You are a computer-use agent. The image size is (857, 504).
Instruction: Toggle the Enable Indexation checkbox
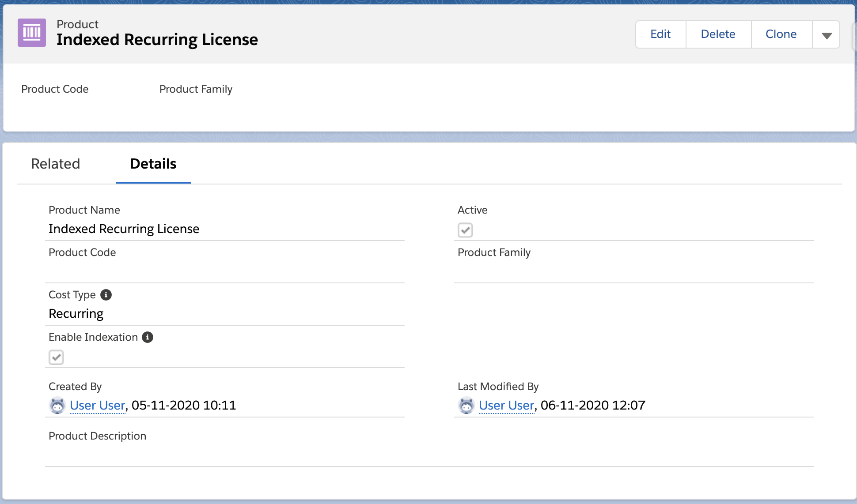(x=56, y=357)
